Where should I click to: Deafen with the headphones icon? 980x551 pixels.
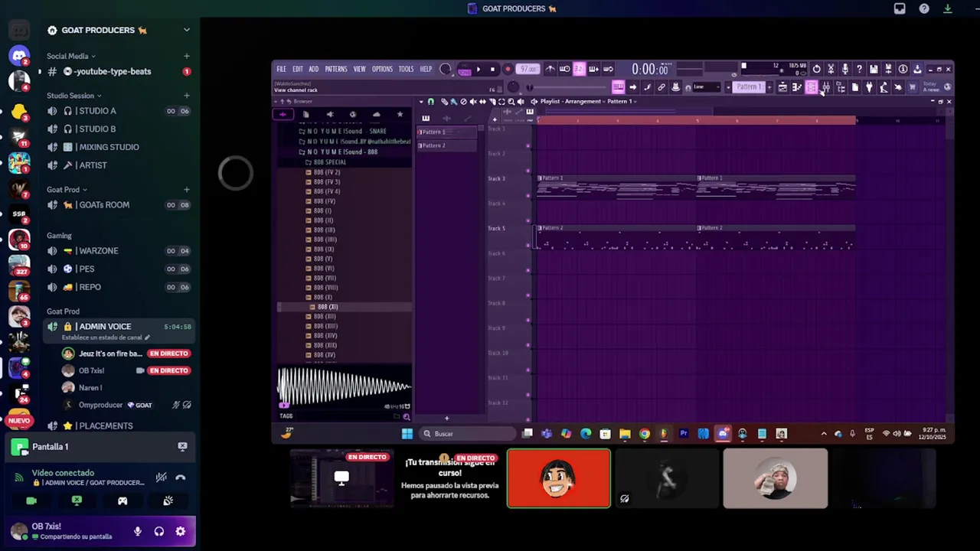pos(159,531)
